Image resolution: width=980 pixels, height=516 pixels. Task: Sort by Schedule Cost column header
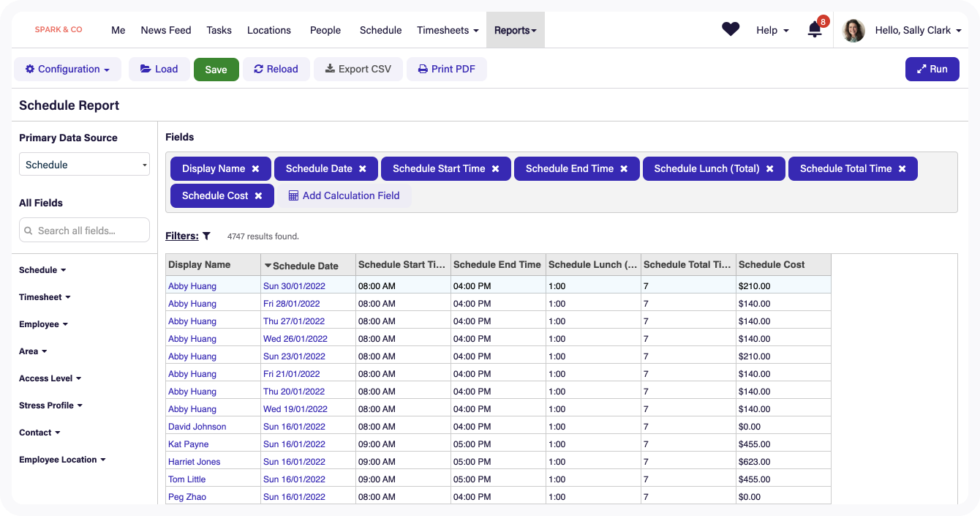(x=783, y=265)
